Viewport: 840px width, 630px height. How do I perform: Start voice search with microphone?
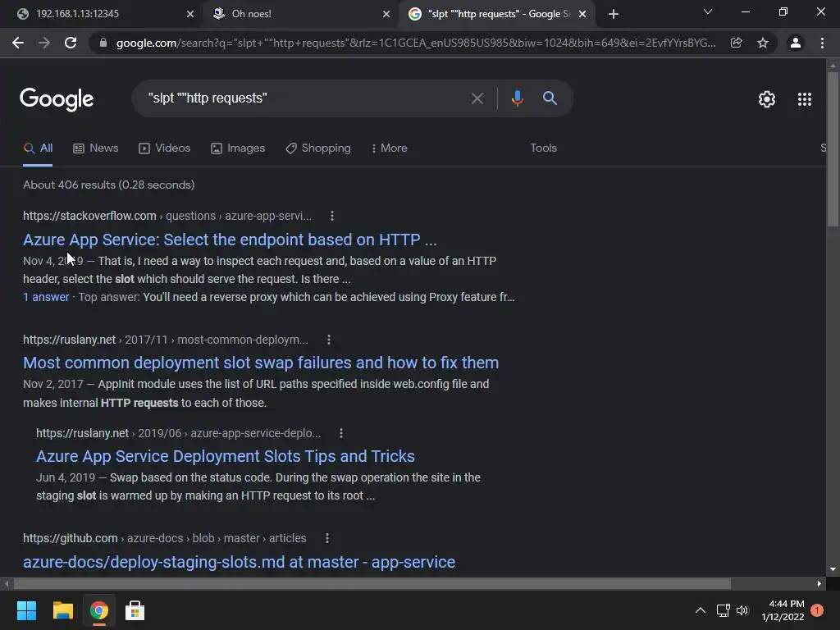click(x=517, y=98)
